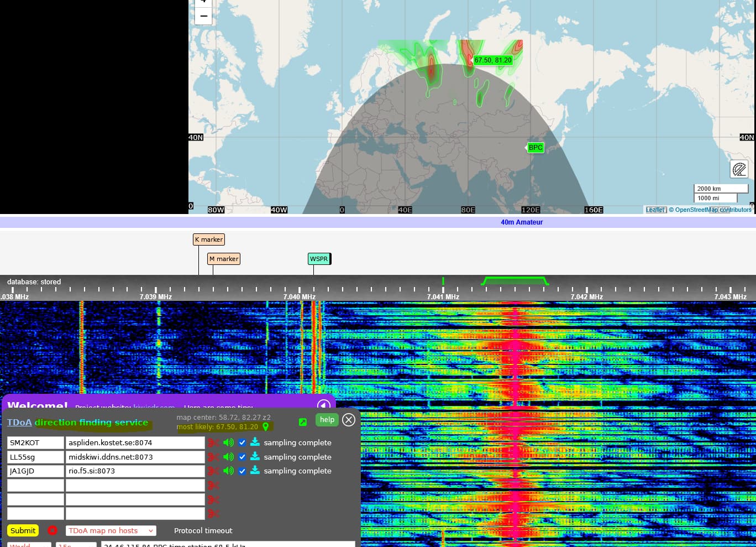Jump to the M marker frequency label
756x547 pixels.
[224, 259]
